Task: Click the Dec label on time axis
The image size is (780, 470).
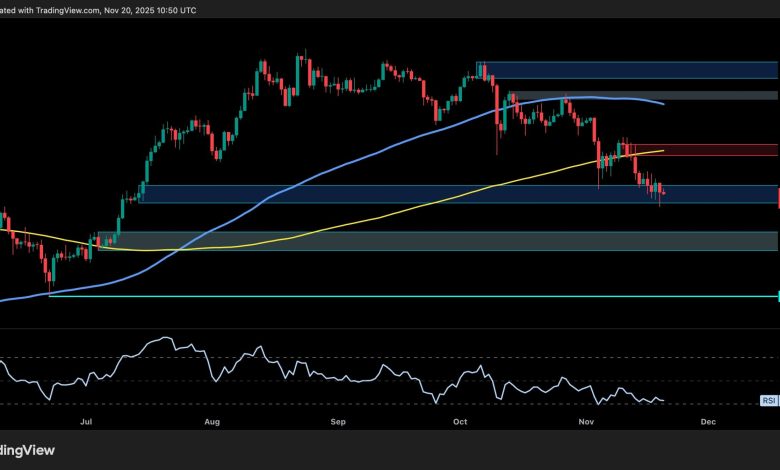Action: tap(708, 423)
